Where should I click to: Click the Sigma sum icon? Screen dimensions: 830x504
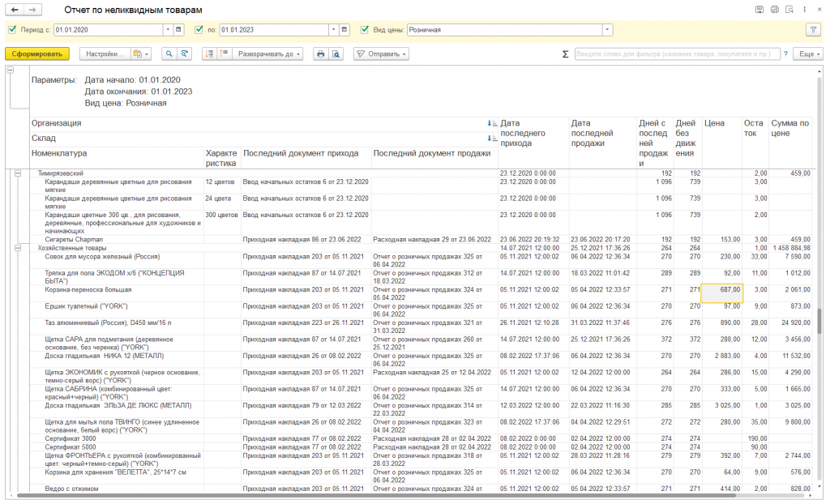coord(565,54)
